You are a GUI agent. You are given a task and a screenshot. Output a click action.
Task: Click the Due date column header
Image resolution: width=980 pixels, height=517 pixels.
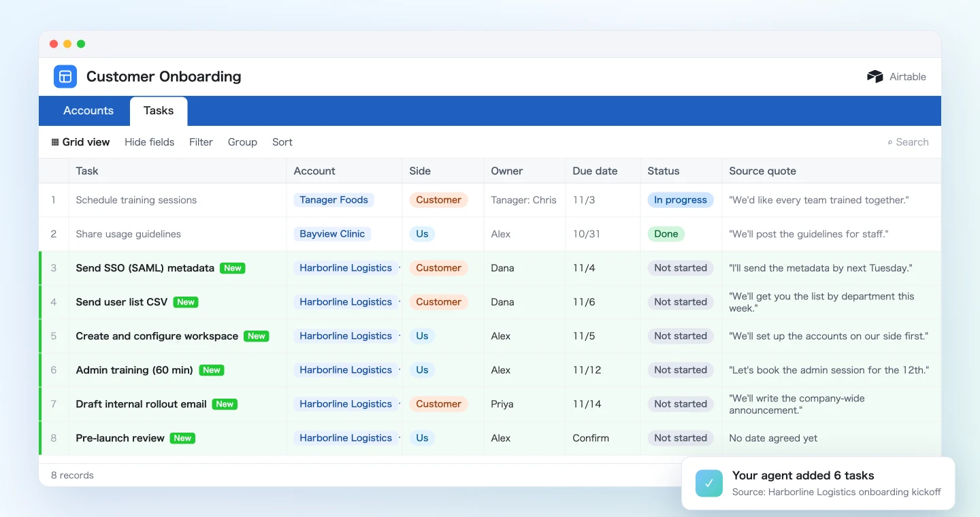(603, 171)
